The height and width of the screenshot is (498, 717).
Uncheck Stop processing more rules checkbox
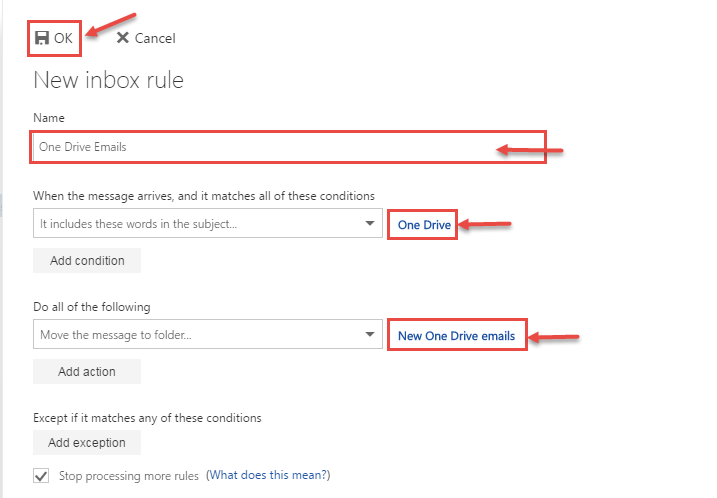pos(41,476)
